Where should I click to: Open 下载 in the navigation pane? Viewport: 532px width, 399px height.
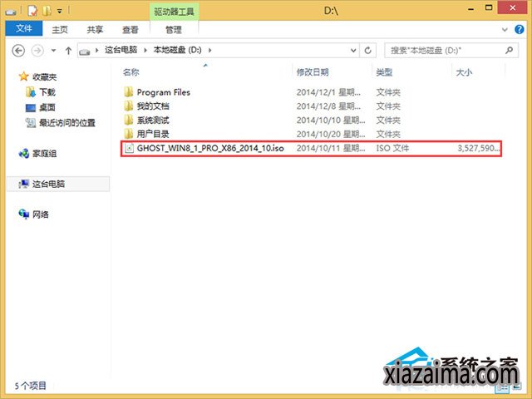47,92
